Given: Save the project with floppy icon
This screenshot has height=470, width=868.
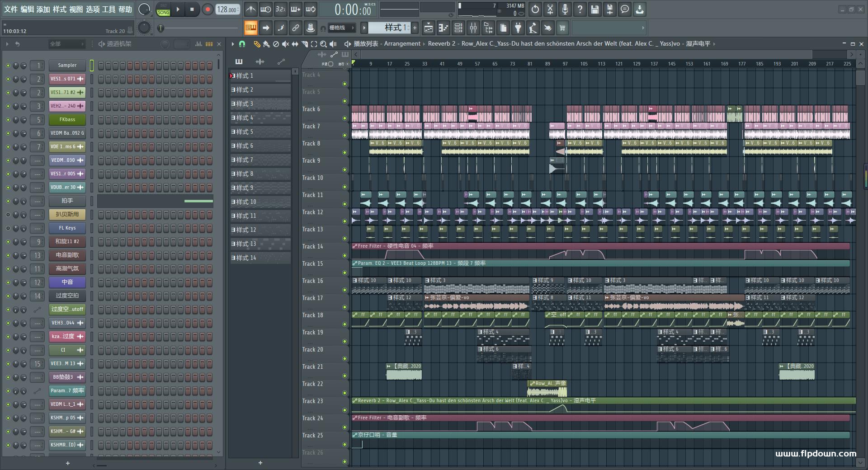Looking at the screenshot, I should pos(595,9).
